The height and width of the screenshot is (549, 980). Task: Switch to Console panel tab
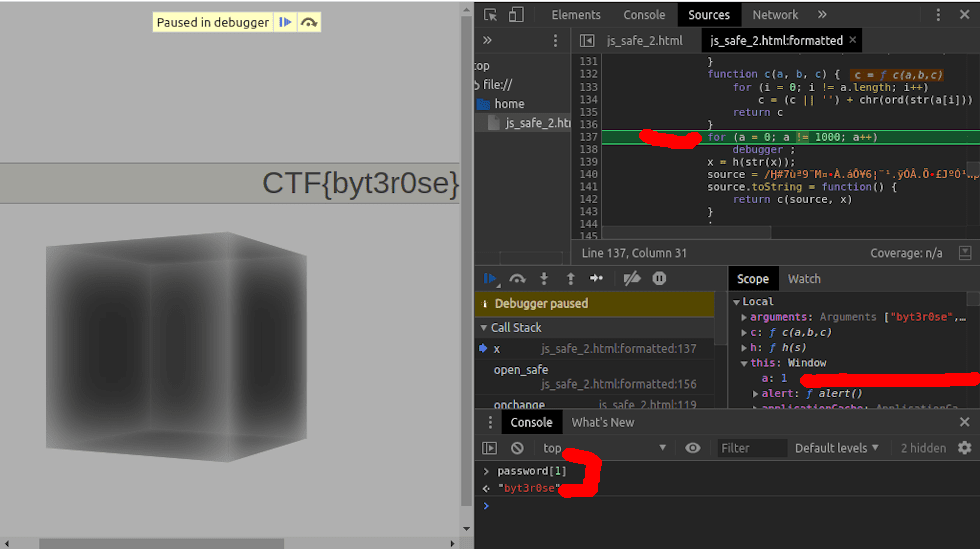[x=644, y=14]
